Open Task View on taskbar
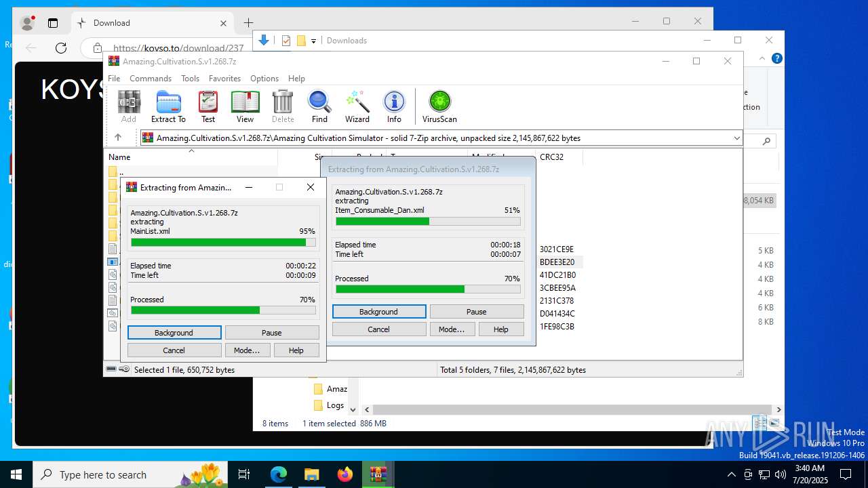The width and height of the screenshot is (868, 488). [x=244, y=474]
